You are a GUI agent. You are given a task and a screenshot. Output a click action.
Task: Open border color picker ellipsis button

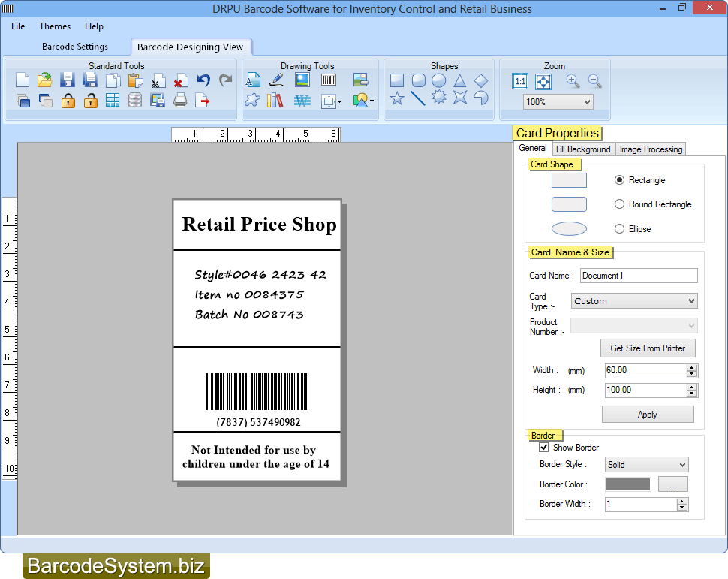pyautogui.click(x=672, y=484)
